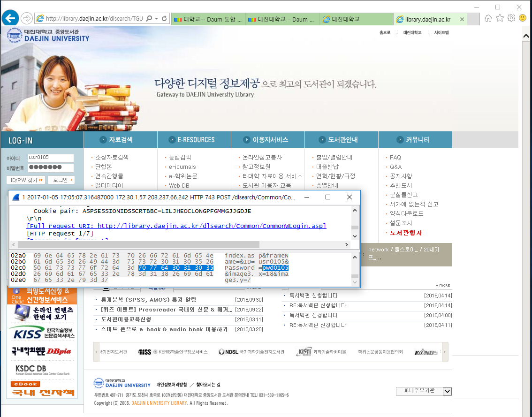
Task: Open the 소장자료검색 link
Action: 112,158
